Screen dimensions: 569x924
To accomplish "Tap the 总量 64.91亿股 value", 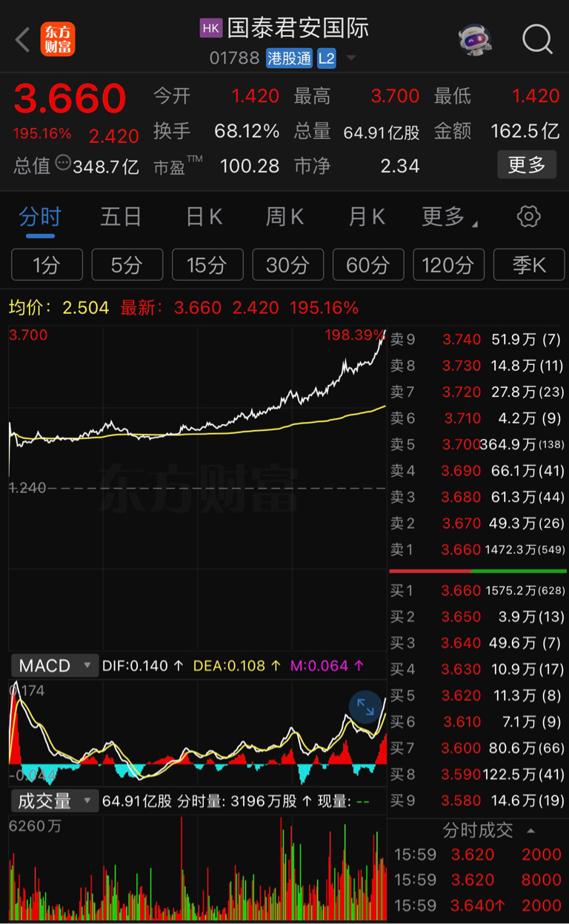I will [382, 133].
